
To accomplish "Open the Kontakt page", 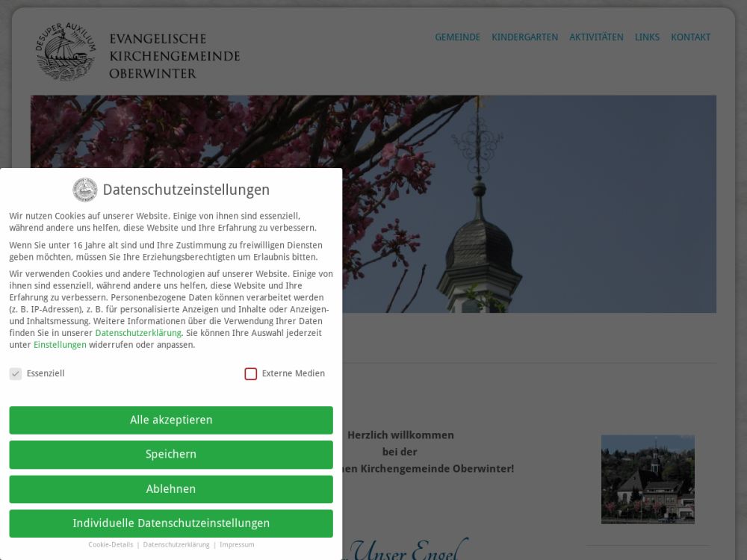I will click(690, 37).
